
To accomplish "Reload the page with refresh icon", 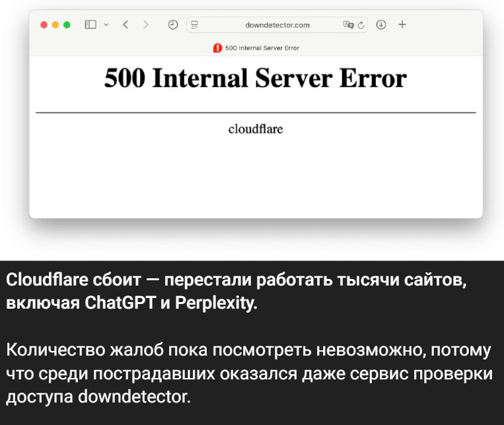I will tap(361, 25).
